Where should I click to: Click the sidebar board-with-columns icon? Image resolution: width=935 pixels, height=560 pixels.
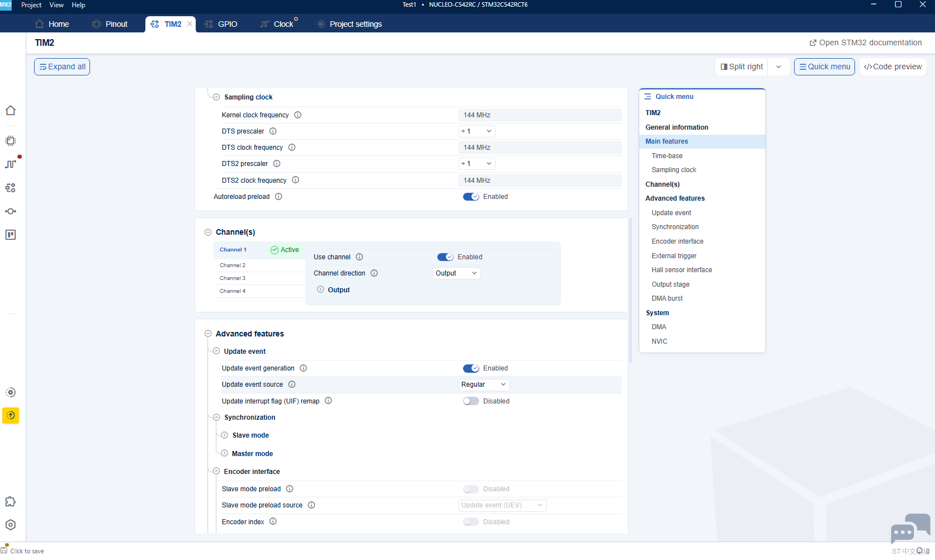click(11, 235)
